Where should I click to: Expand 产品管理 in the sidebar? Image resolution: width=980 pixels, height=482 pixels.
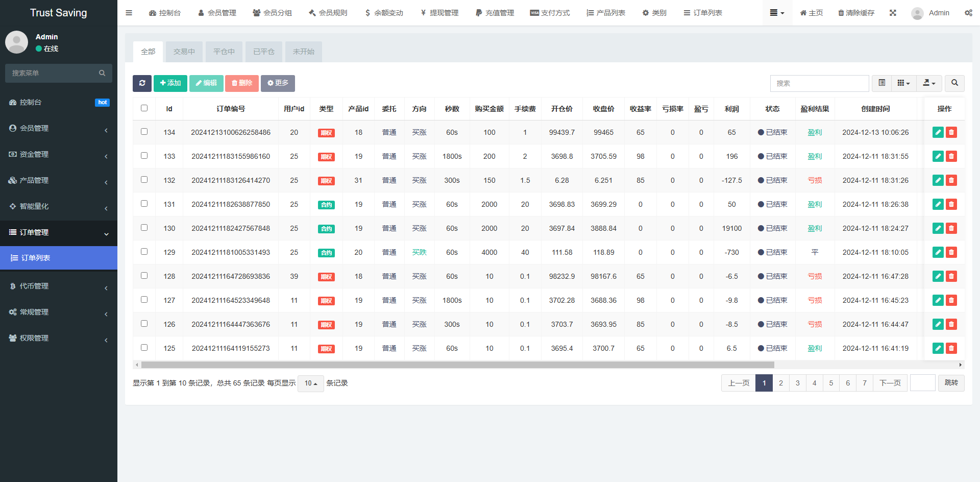[59, 180]
